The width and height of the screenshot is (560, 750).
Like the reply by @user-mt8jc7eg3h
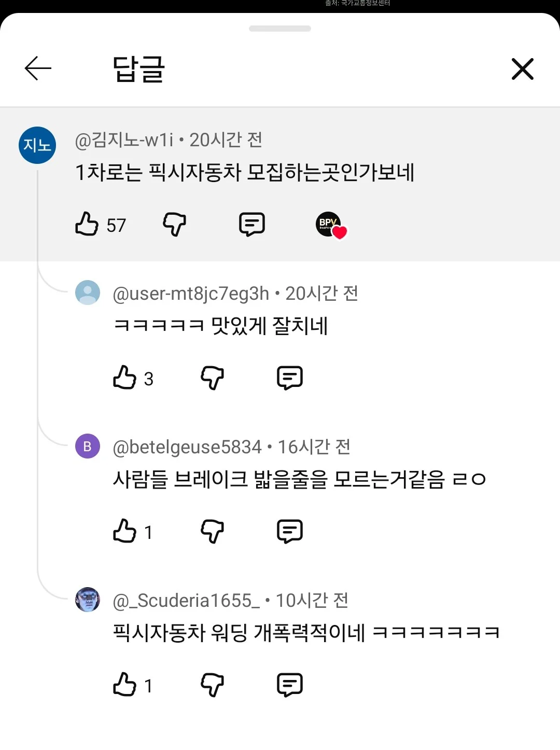(x=124, y=378)
